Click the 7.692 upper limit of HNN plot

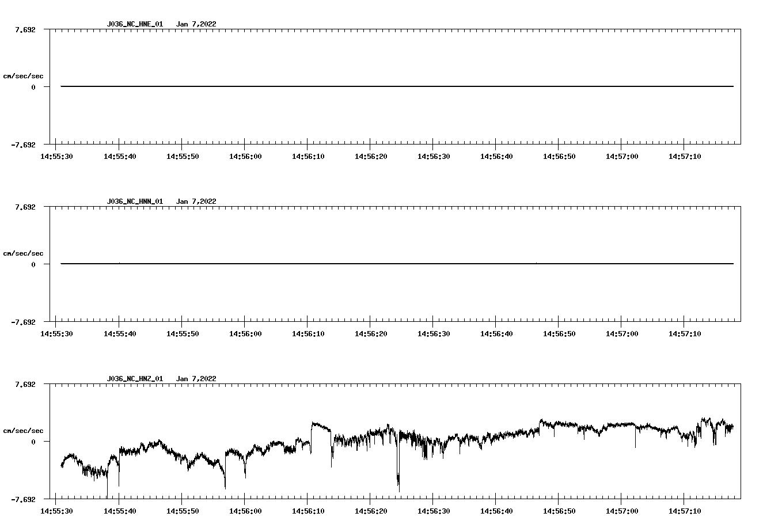25,207
